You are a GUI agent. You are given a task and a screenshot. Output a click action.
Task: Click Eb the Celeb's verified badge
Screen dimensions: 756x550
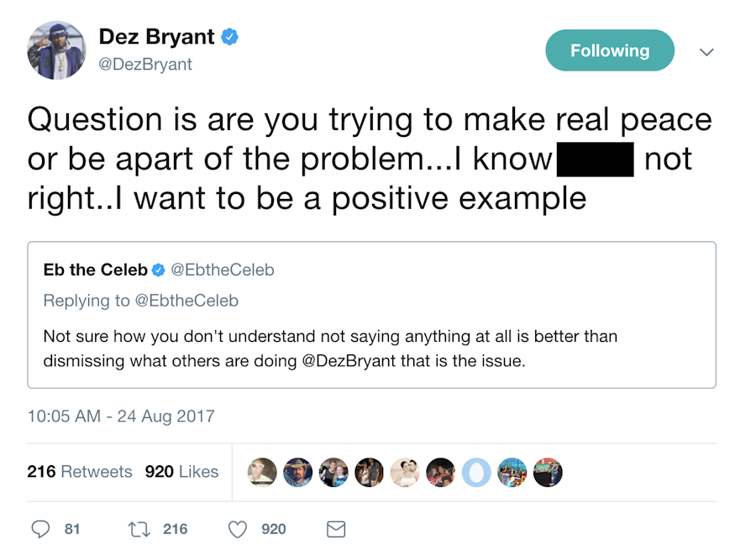pyautogui.click(x=158, y=270)
